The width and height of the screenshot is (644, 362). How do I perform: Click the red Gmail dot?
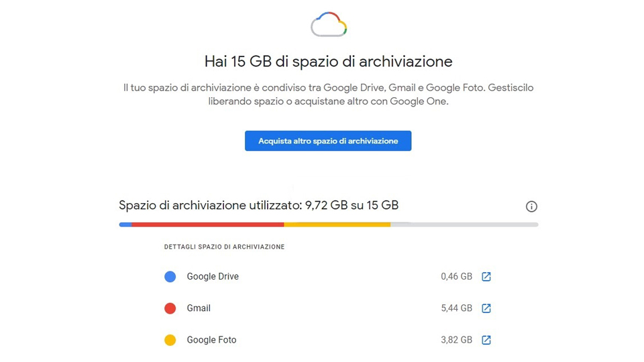pyautogui.click(x=170, y=308)
